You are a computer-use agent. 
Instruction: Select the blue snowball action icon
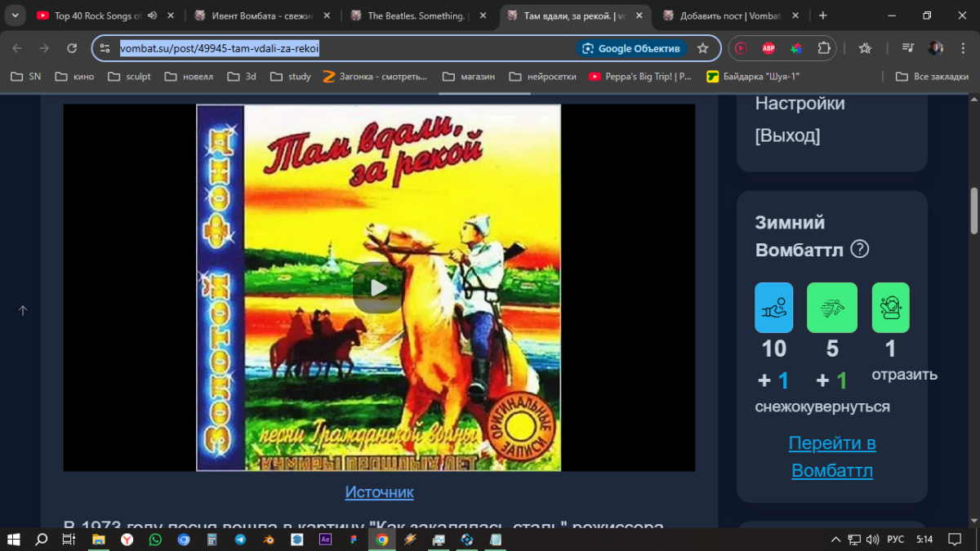pos(774,308)
